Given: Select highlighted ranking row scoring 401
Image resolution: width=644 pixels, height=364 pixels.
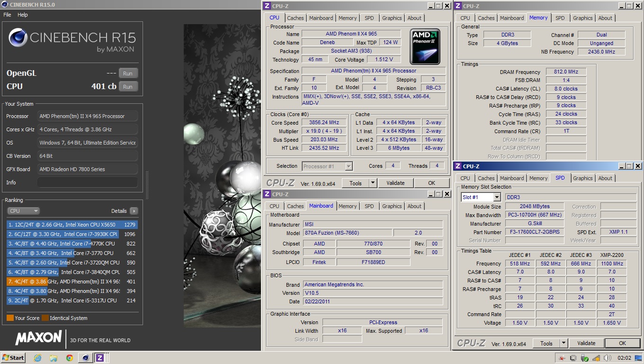Looking at the screenshot, I should coord(72,282).
